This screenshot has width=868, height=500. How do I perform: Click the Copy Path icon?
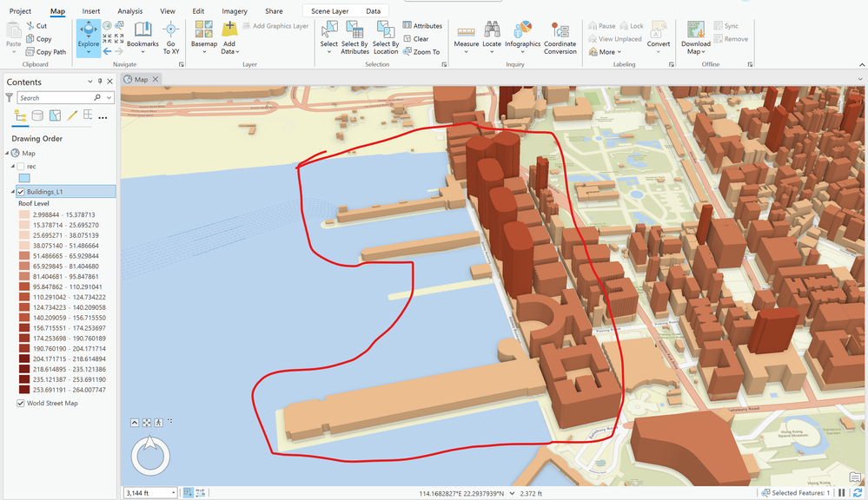point(30,51)
